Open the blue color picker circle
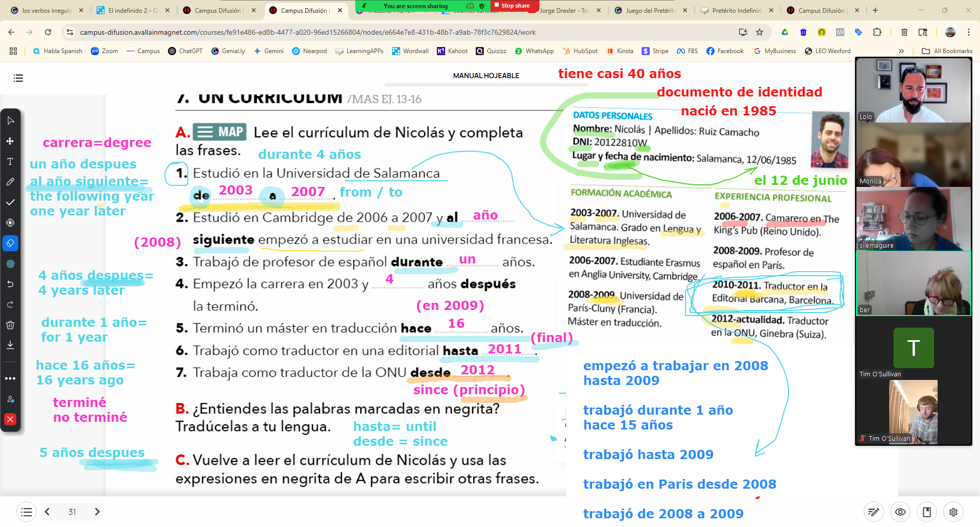 pos(10,264)
